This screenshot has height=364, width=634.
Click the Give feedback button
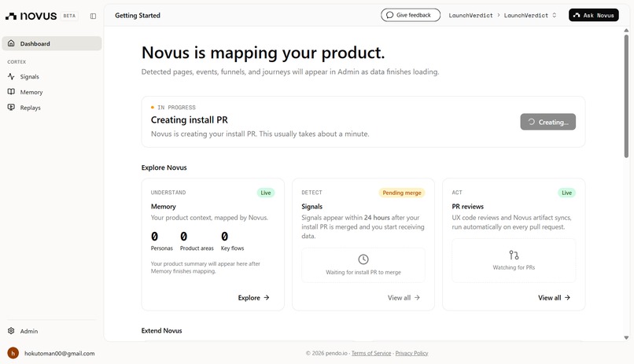point(411,15)
